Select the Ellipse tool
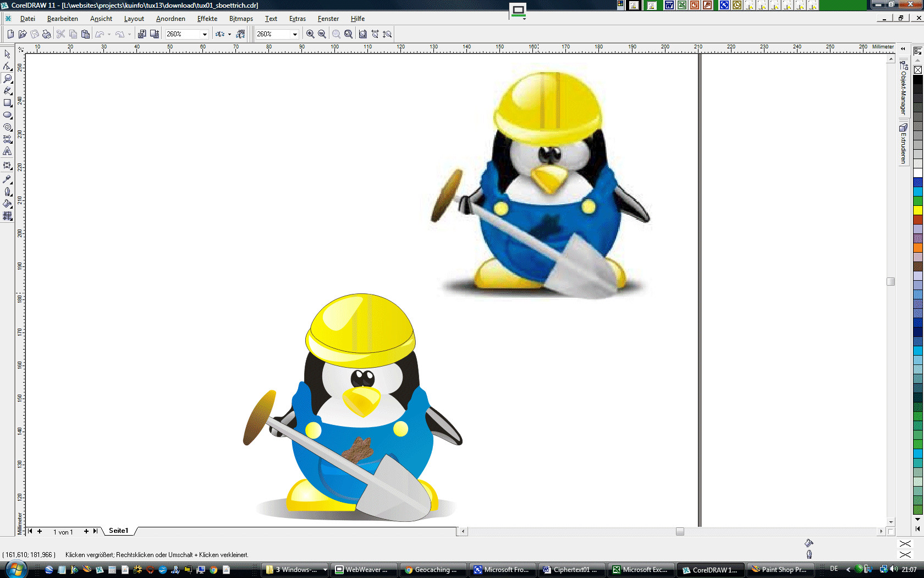Image resolution: width=924 pixels, height=578 pixels. click(7, 114)
